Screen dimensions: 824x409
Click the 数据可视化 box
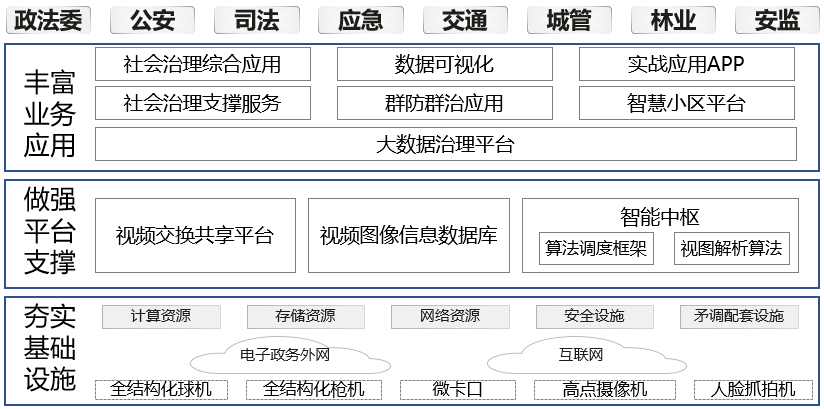444,65
